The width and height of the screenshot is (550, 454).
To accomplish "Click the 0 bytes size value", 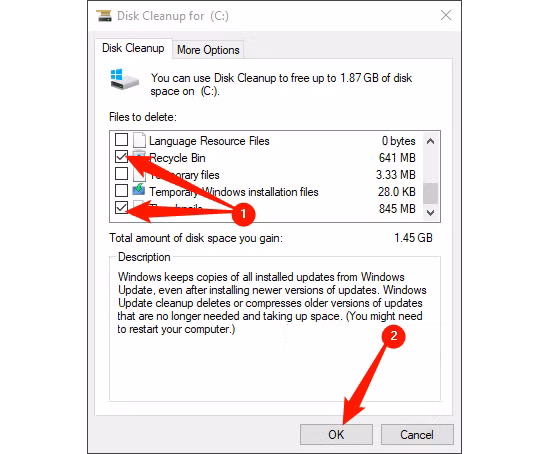I will coord(398,141).
